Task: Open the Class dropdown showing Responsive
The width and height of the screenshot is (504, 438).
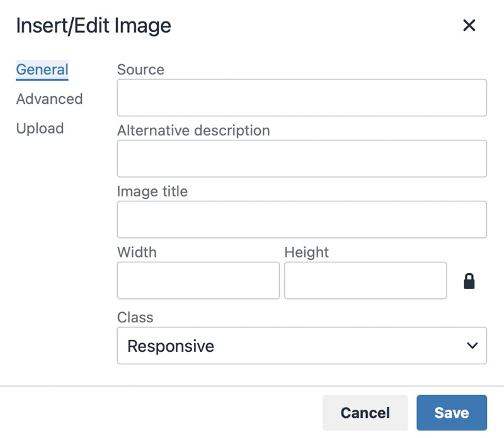Action: point(302,345)
